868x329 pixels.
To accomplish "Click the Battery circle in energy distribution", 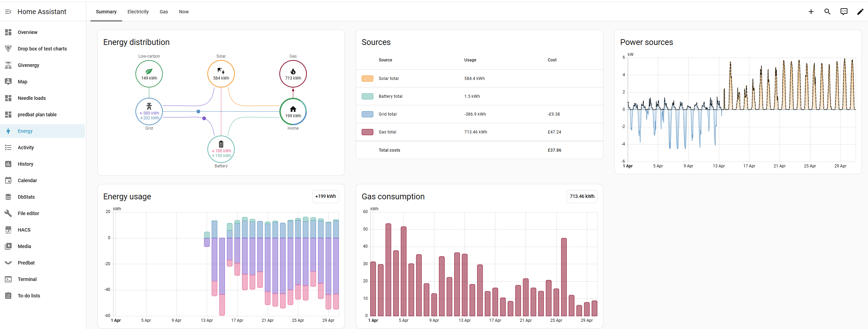I will [221, 149].
